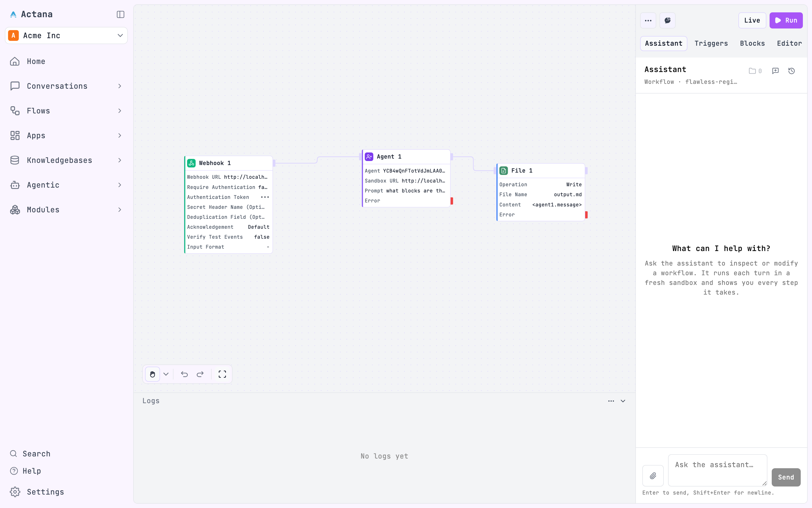Expand the Knowledgebases chevron

click(120, 160)
